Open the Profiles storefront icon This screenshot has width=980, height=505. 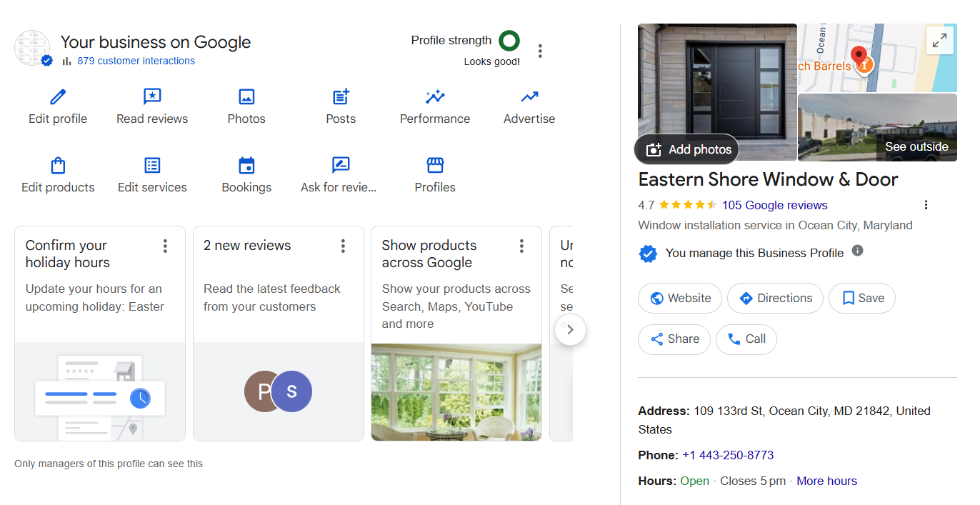[435, 165]
